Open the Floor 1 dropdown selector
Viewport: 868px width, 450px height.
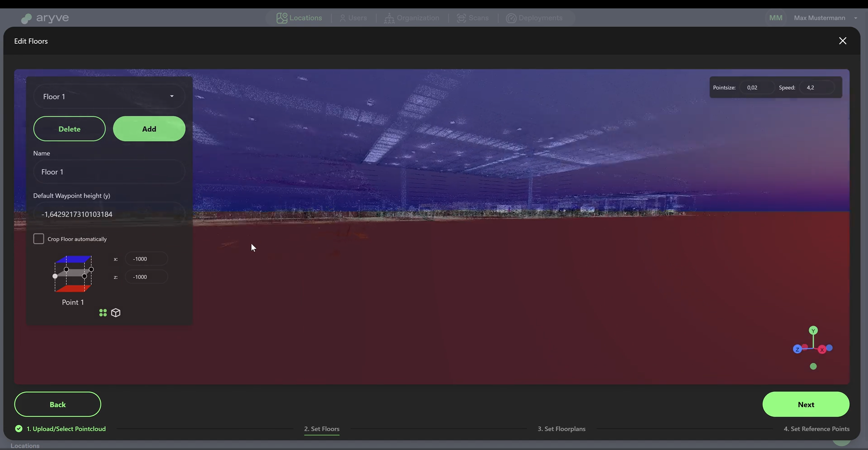(109, 96)
